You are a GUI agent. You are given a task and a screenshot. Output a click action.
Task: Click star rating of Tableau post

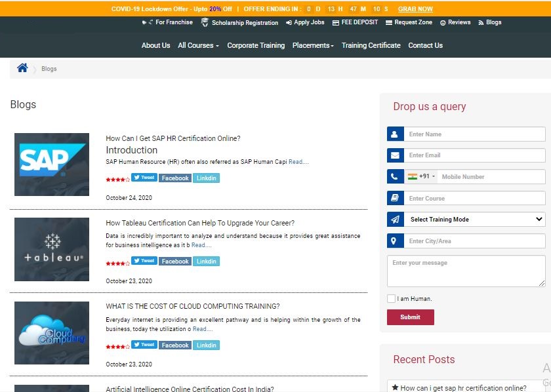point(117,264)
